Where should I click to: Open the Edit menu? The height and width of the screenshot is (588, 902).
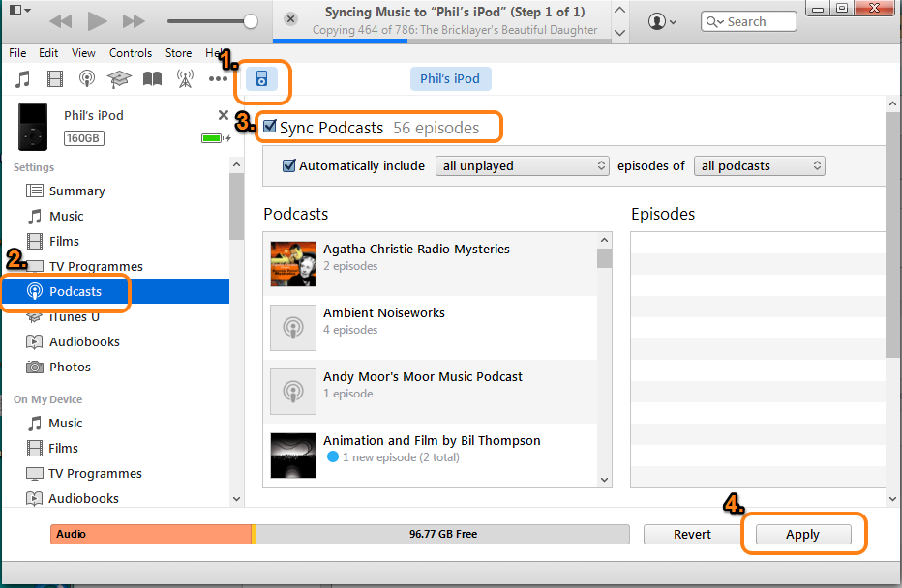pos(48,53)
